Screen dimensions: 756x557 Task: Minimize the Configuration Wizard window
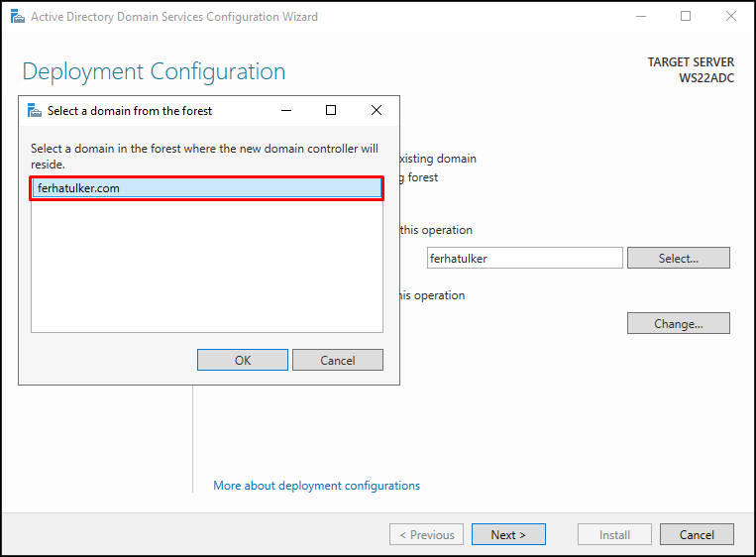click(641, 17)
